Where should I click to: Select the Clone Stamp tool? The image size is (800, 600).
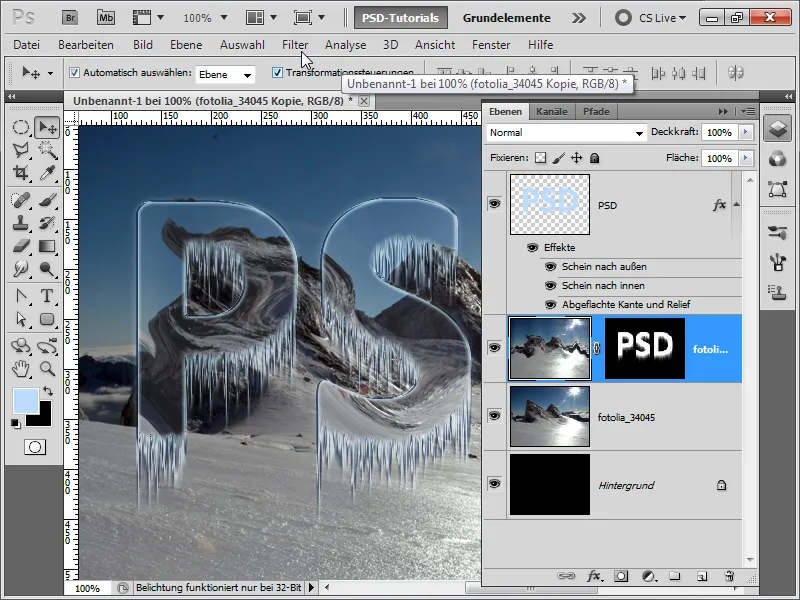(20, 223)
